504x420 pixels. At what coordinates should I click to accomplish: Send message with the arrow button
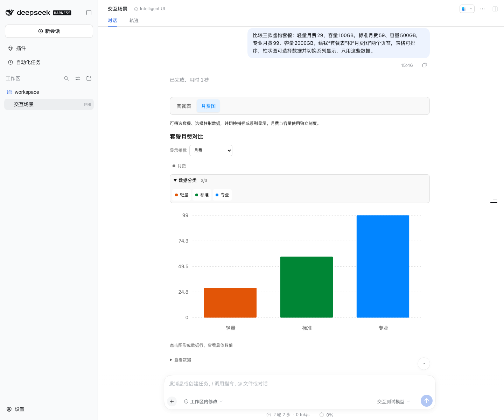(427, 401)
